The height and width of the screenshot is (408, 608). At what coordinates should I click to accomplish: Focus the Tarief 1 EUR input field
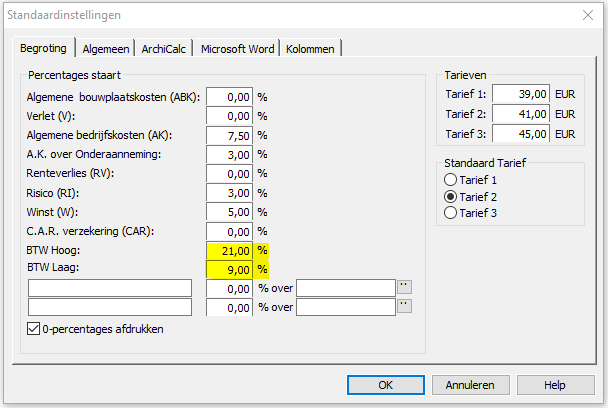(521, 94)
